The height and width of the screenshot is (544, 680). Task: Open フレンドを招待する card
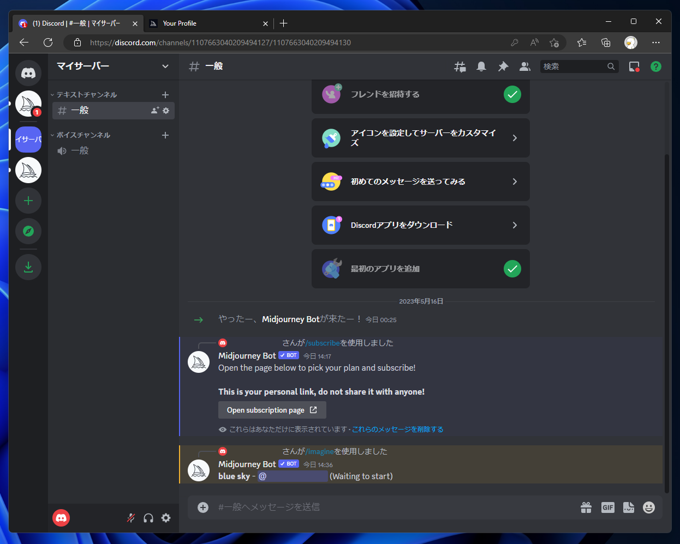coord(421,96)
